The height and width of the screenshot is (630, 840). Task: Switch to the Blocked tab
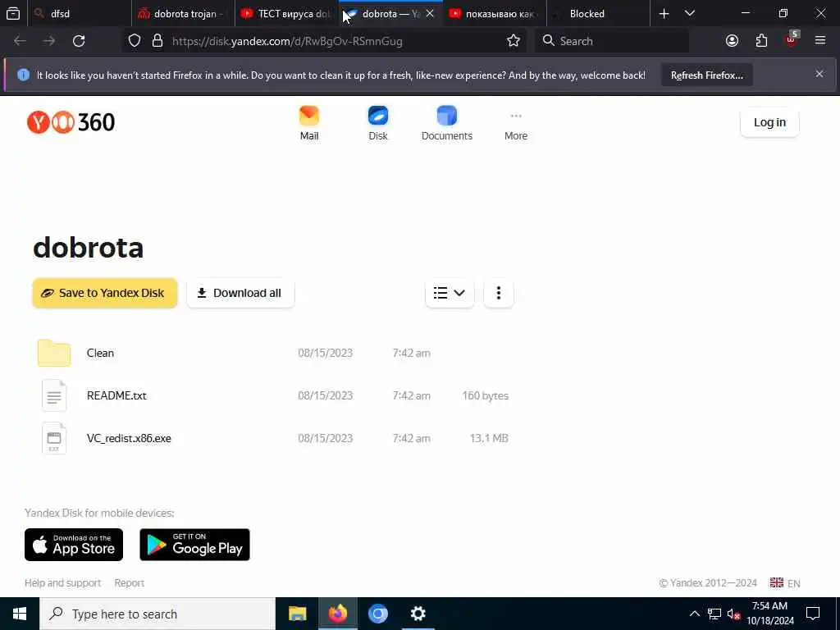[598, 14]
